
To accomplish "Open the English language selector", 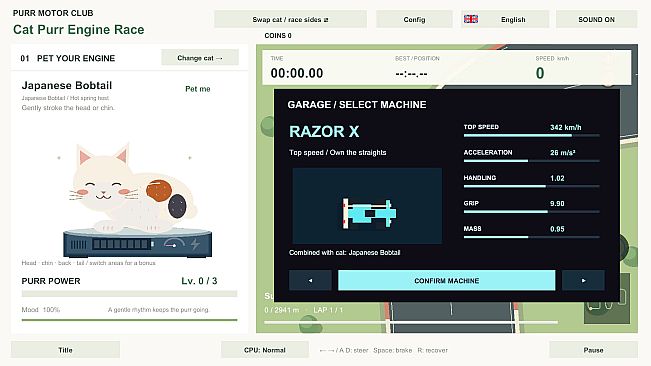I will (x=505, y=20).
